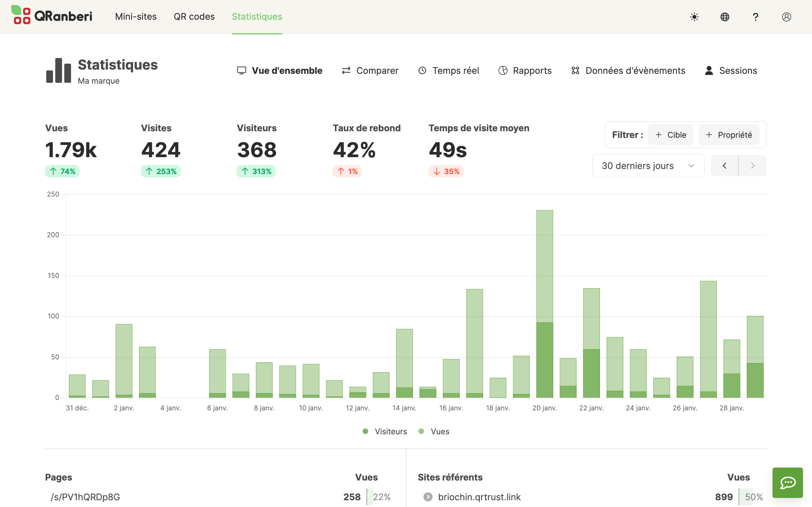Open the live chat support button
The image size is (812, 507).
click(x=787, y=482)
